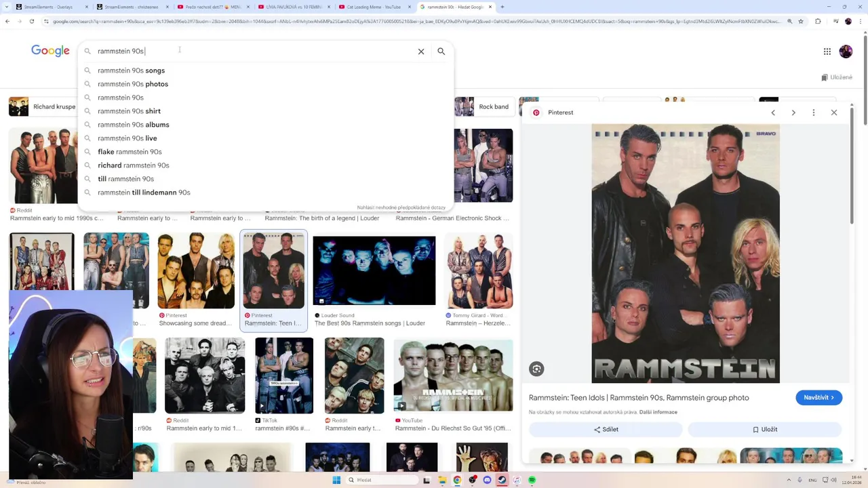Clear the search box with the X icon
The width and height of the screenshot is (868, 488).
click(x=421, y=52)
